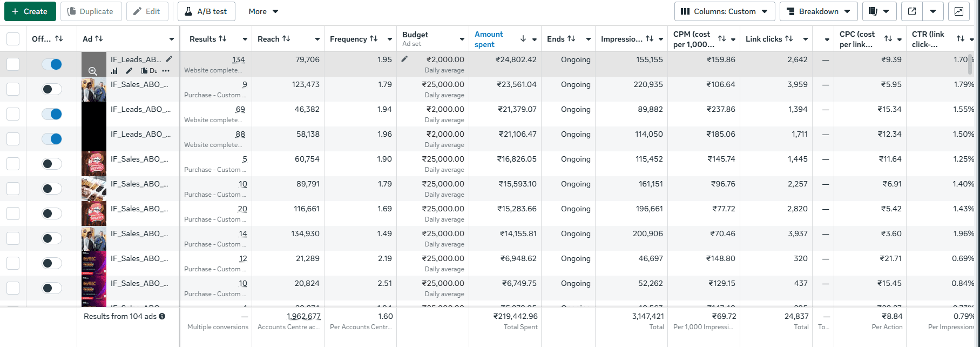Open Ad column header dropdown arrow
The width and height of the screenshot is (980, 347).
pos(172,39)
